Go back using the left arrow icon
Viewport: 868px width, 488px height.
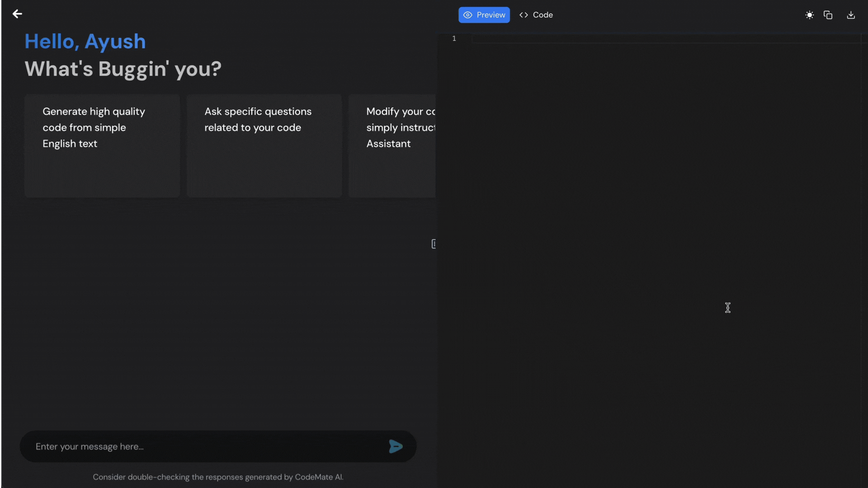17,14
